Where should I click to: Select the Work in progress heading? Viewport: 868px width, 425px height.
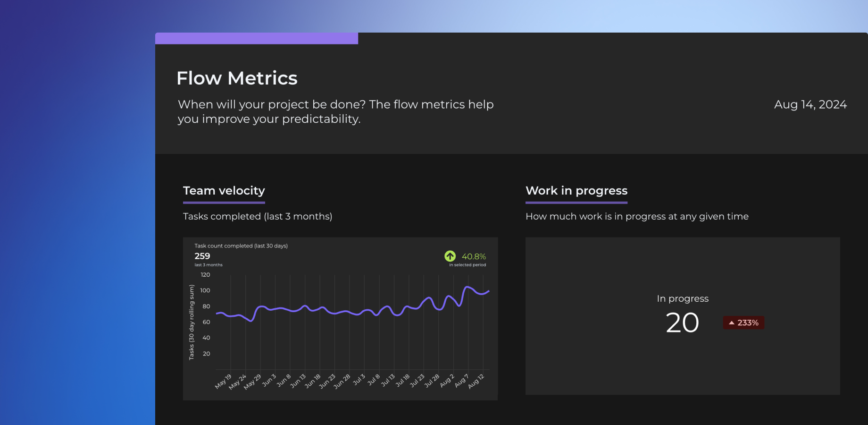[x=576, y=191]
